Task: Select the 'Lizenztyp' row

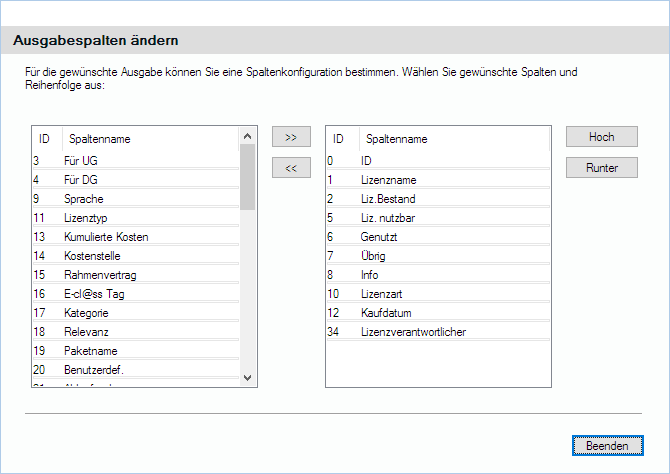Action: (136, 218)
